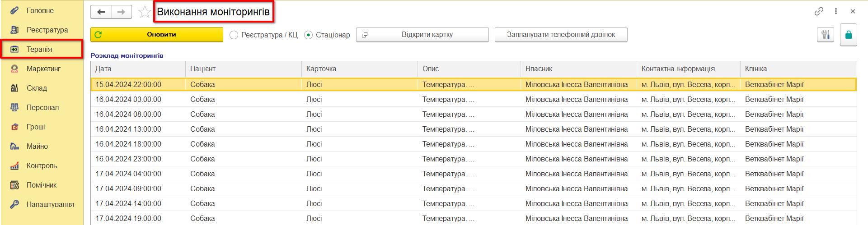Click the back navigation arrow
The height and width of the screenshot is (225, 868).
point(101,12)
